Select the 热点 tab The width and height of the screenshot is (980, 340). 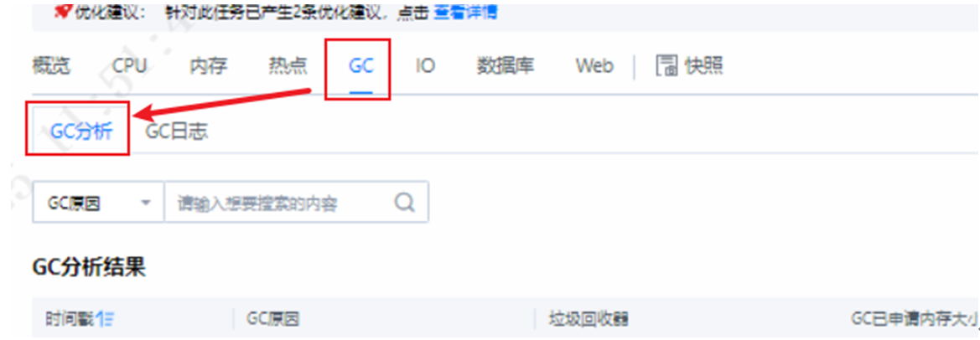click(x=288, y=65)
